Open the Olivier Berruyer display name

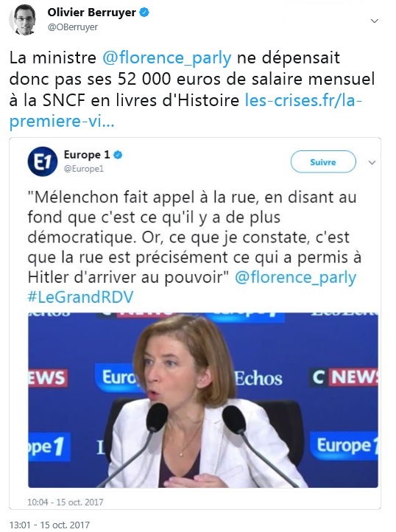(91, 13)
